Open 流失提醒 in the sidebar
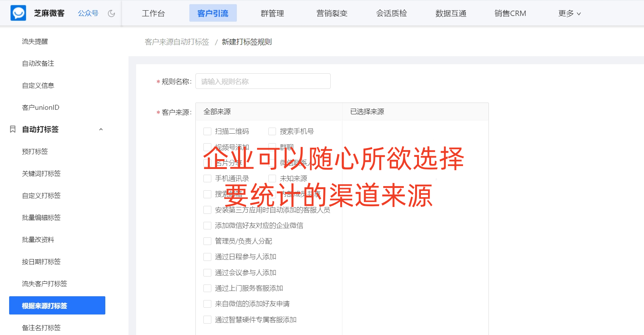The image size is (644, 335). click(x=35, y=41)
